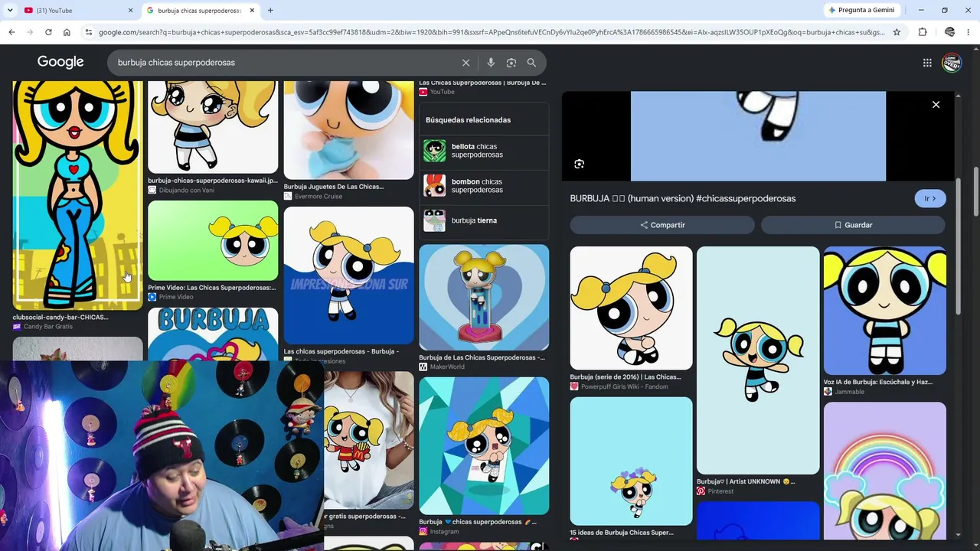Start a voice search with the microphone
The image size is (980, 551).
[491, 63]
